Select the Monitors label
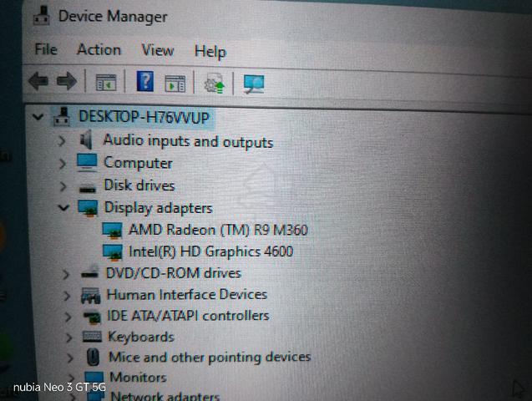The image size is (532, 401). pyautogui.click(x=138, y=378)
